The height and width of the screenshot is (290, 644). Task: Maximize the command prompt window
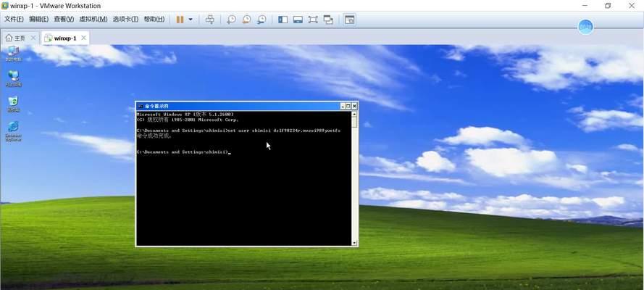(348, 106)
